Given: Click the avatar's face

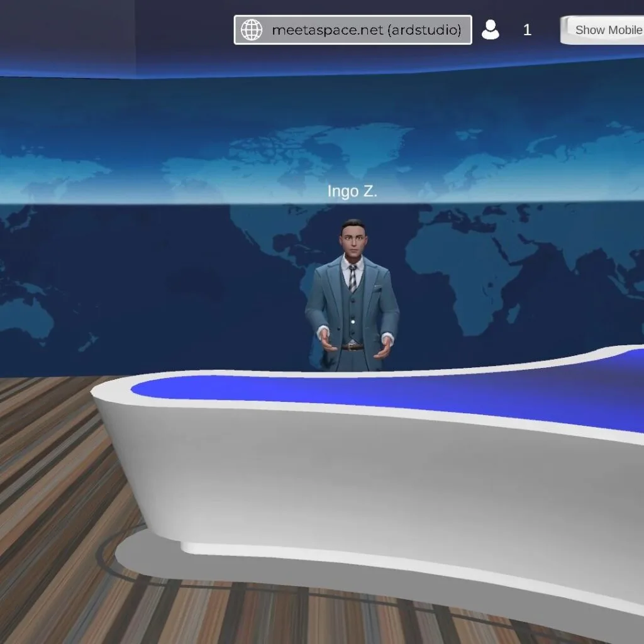Looking at the screenshot, I should click(x=353, y=240).
